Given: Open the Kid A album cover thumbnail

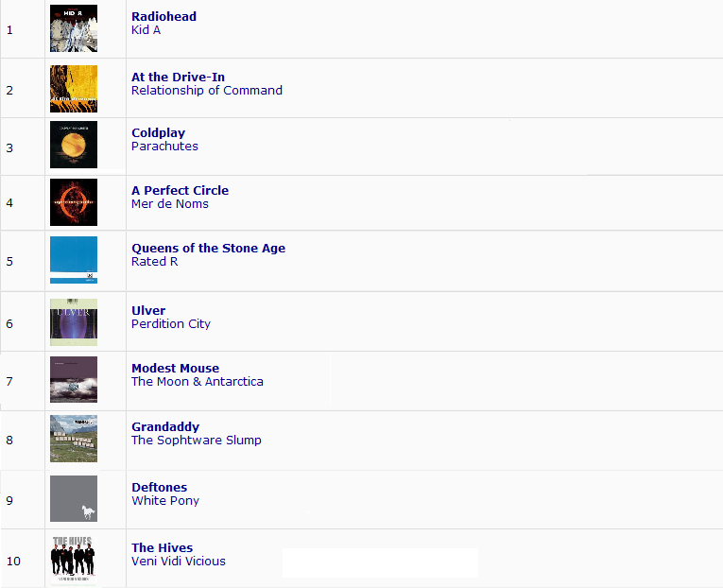Looking at the screenshot, I should click(x=74, y=28).
